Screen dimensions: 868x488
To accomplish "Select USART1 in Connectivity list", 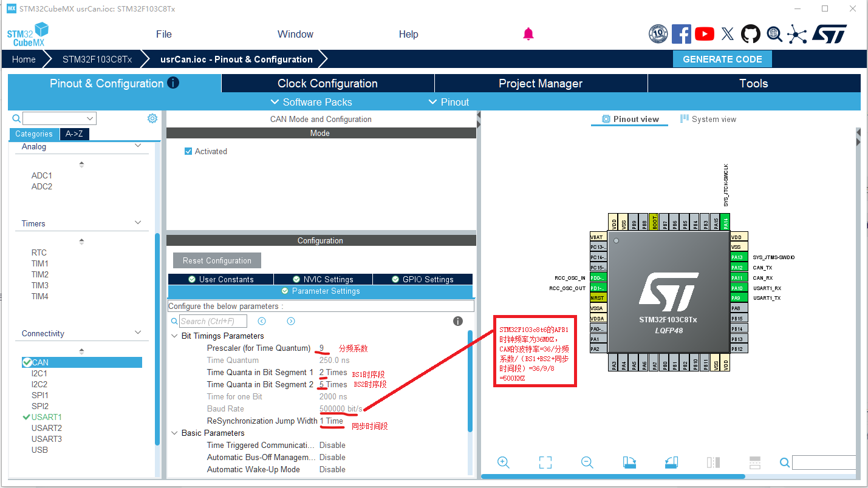I will [x=47, y=417].
